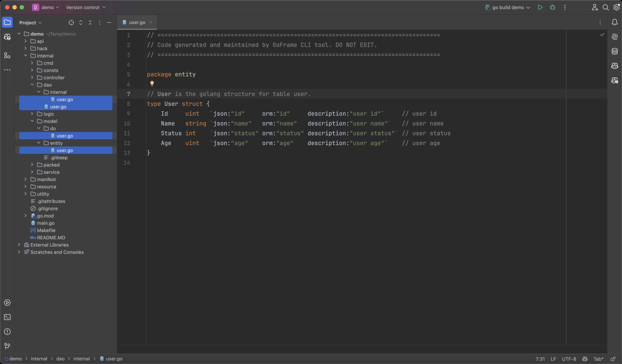Open the Notifications bell panel
This screenshot has height=364, width=622.
[615, 22]
